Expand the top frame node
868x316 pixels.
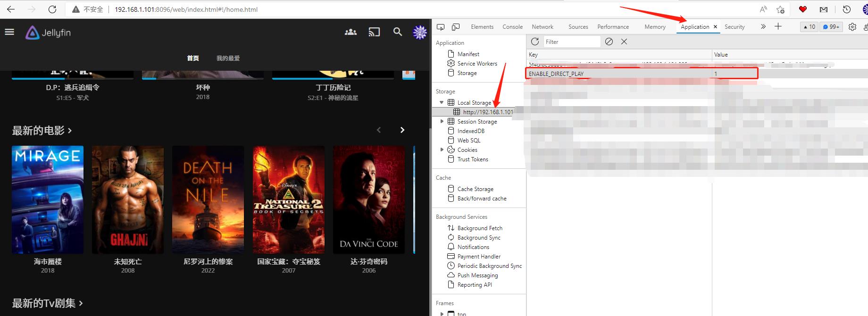(442, 313)
